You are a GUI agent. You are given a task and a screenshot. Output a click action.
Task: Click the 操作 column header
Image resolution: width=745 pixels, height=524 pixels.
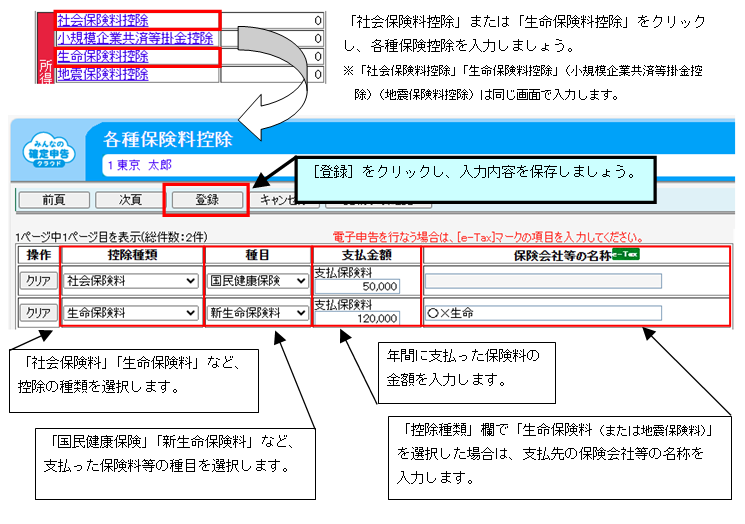[38, 255]
